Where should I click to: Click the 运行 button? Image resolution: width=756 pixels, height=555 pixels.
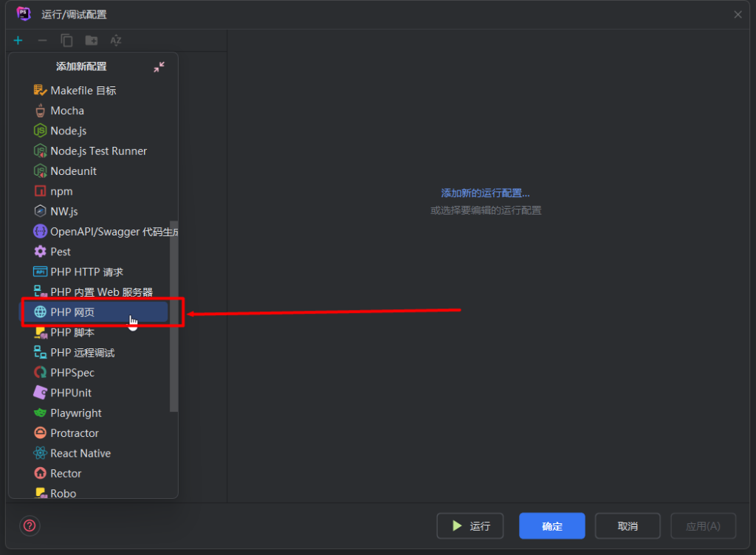pyautogui.click(x=470, y=525)
